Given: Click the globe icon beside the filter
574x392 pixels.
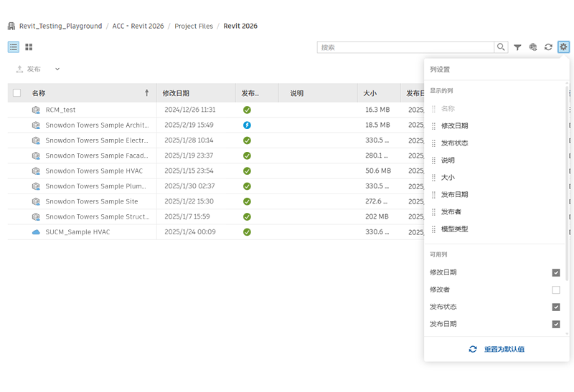Looking at the screenshot, I should click(x=533, y=47).
